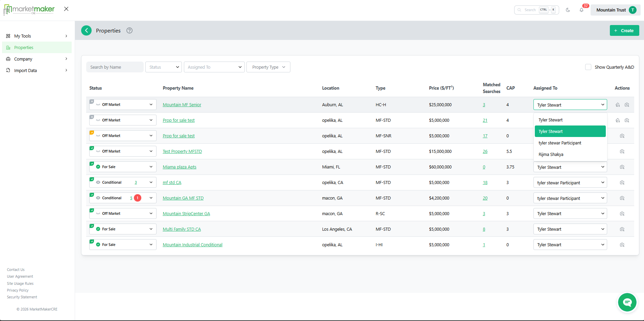
Task: Open Mountain StripCenter GA property link
Action: pyautogui.click(x=186, y=214)
